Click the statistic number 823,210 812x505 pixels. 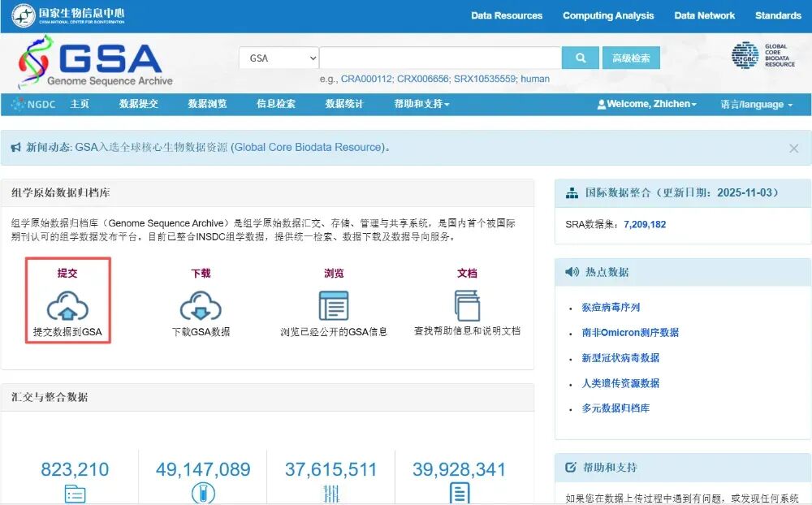75,470
